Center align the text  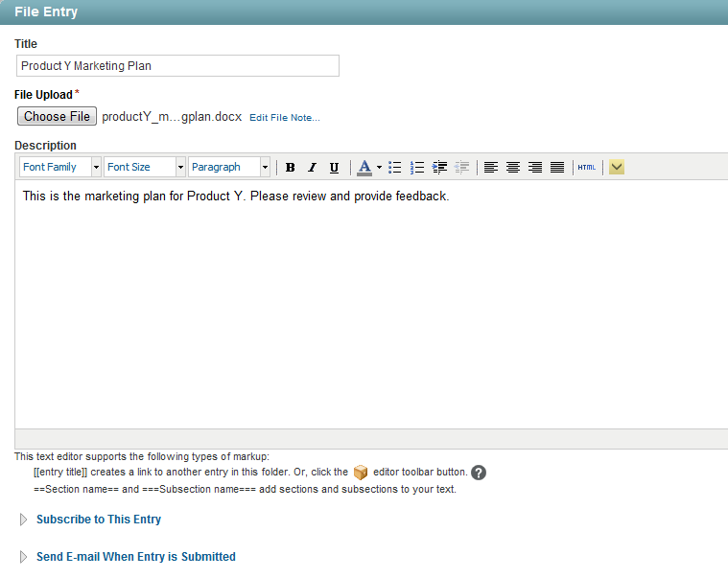click(x=513, y=168)
